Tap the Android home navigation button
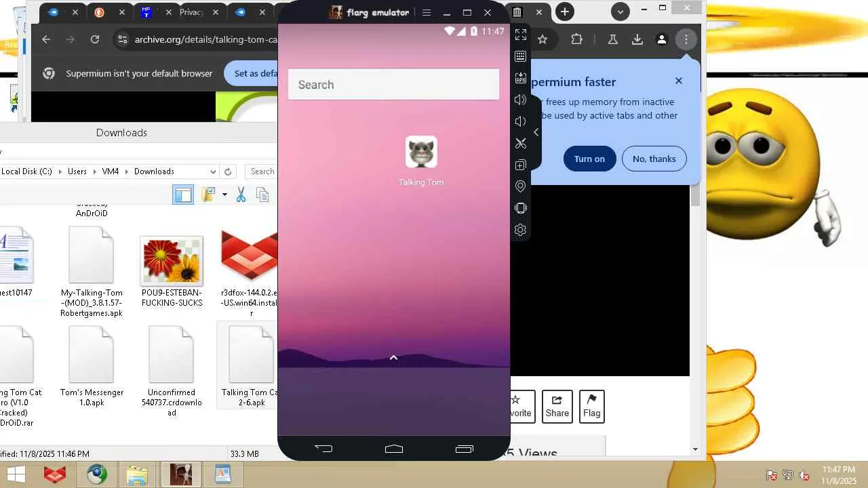 pos(394,448)
